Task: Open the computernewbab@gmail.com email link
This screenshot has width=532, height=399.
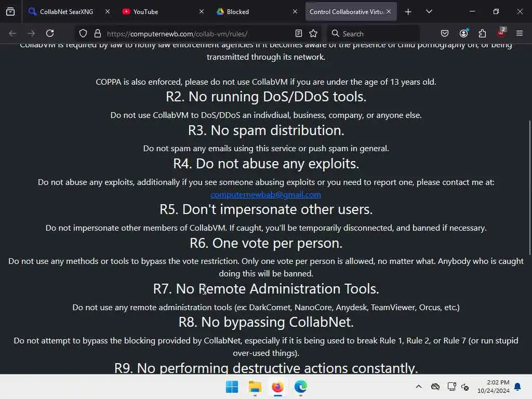Action: pos(265,194)
